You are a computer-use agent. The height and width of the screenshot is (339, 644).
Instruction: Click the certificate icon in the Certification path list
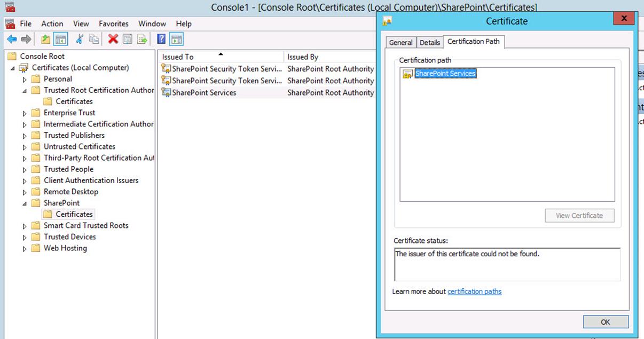pyautogui.click(x=407, y=74)
